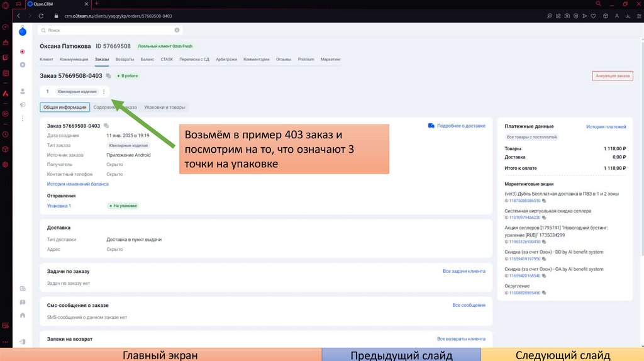Image resolution: width=644 pixels, height=361 pixels.
Task: Switch to Упаковки и товары sub-tab
Action: [x=164, y=107]
